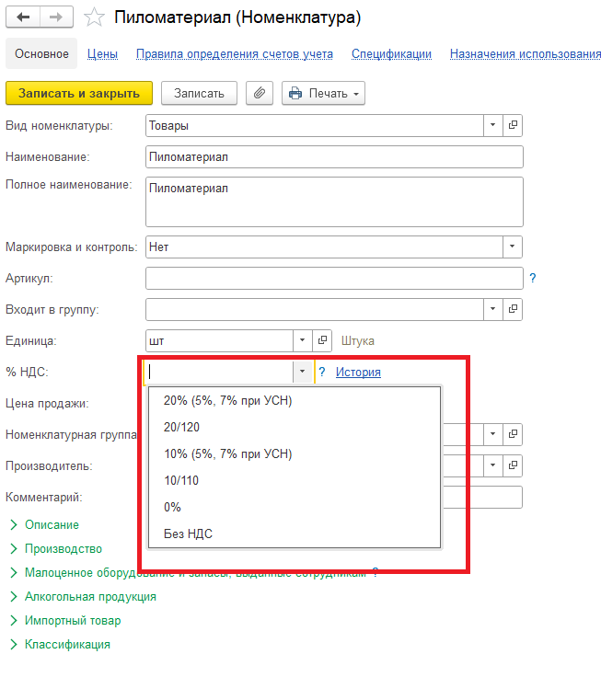Click the back navigation arrow
The image size is (601, 700).
pyautogui.click(x=23, y=17)
